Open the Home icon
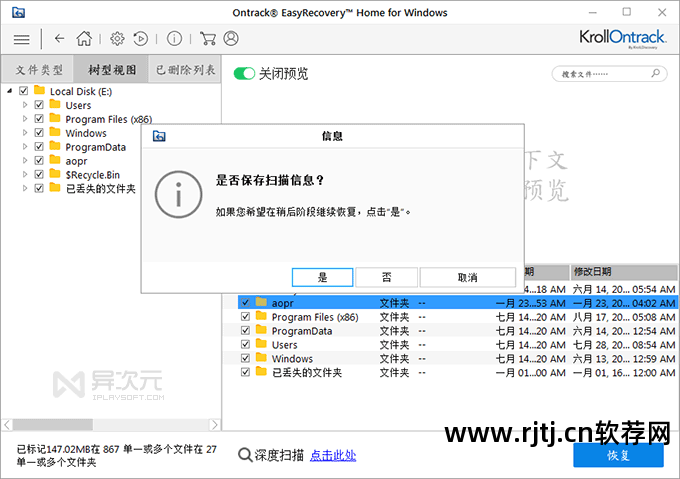Screen dimensions: 680x479 pos(84,39)
